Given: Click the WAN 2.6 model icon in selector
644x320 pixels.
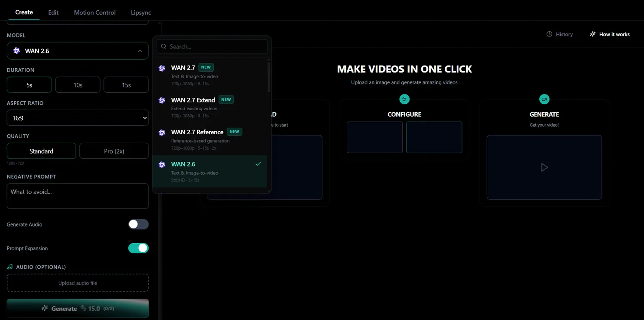Looking at the screenshot, I should coord(17,51).
